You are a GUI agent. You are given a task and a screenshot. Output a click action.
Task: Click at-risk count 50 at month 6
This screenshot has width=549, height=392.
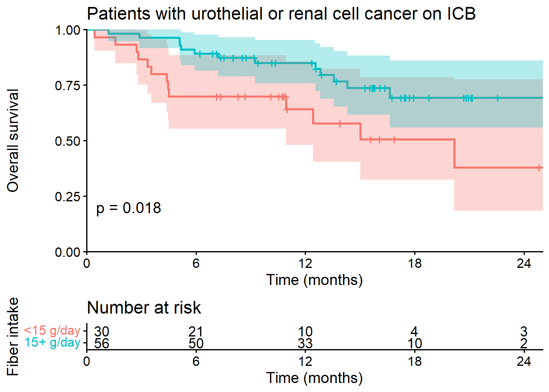[x=196, y=343]
